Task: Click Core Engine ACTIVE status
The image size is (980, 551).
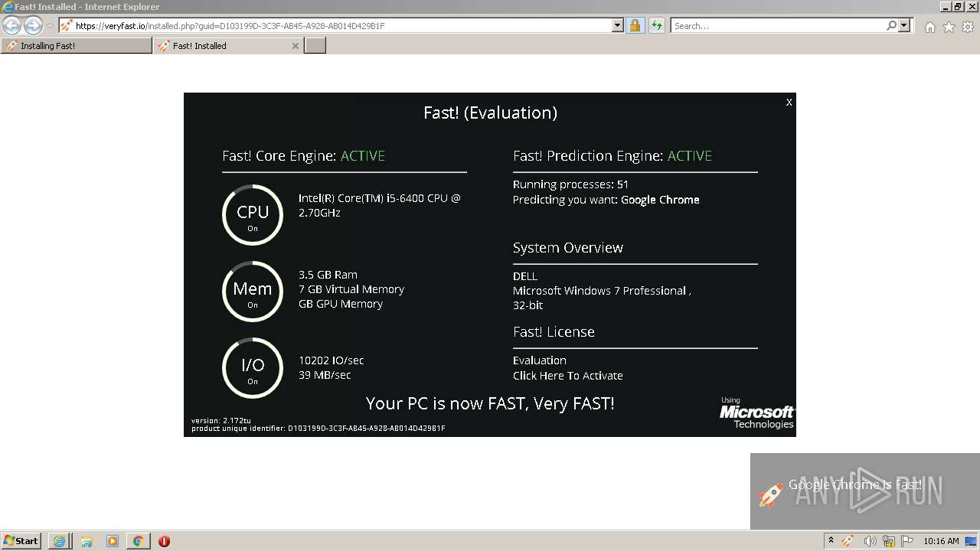Action: [363, 156]
